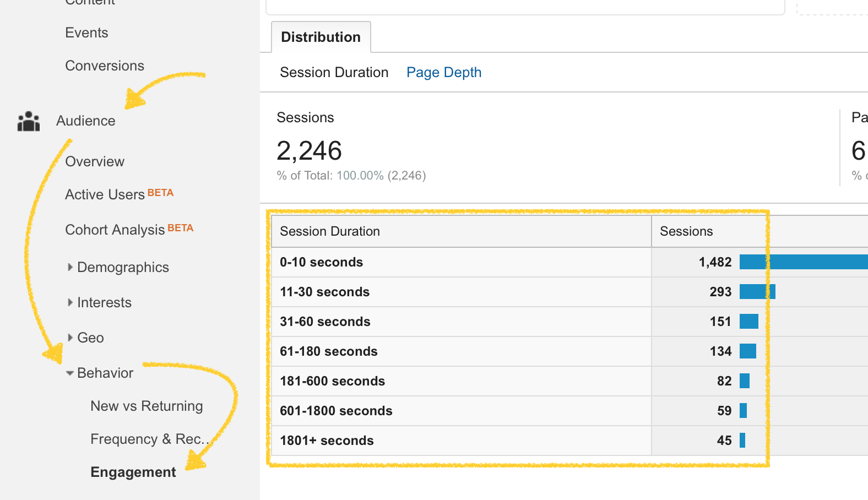Click the 134 sessions value

click(x=720, y=351)
